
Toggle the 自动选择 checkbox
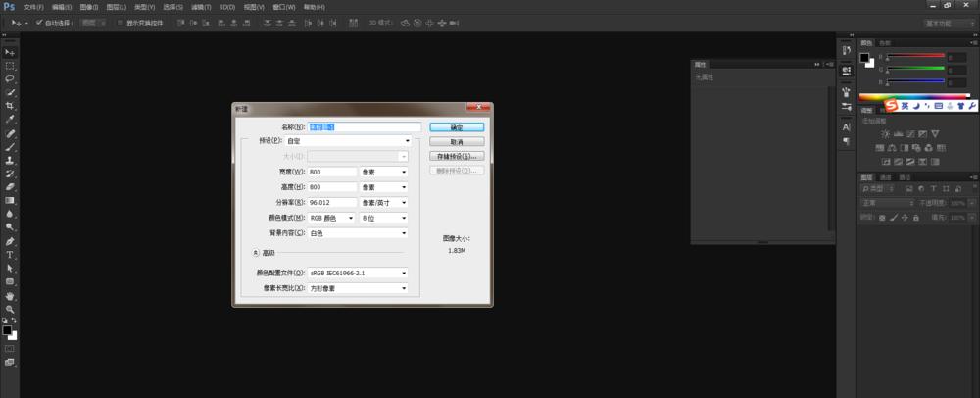pyautogui.click(x=39, y=23)
